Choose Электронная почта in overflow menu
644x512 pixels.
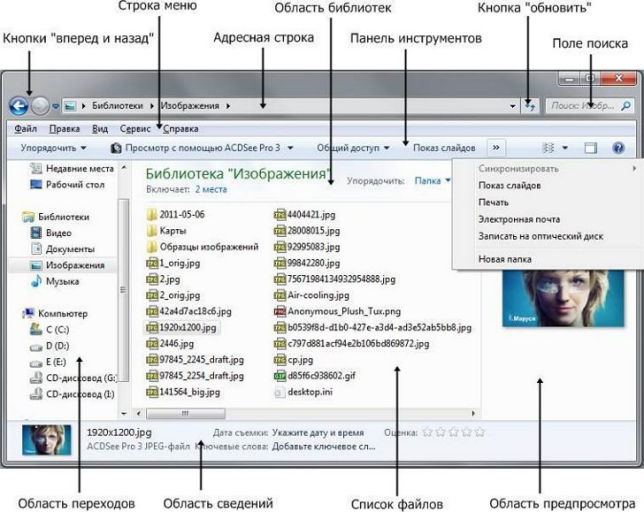pyautogui.click(x=519, y=219)
